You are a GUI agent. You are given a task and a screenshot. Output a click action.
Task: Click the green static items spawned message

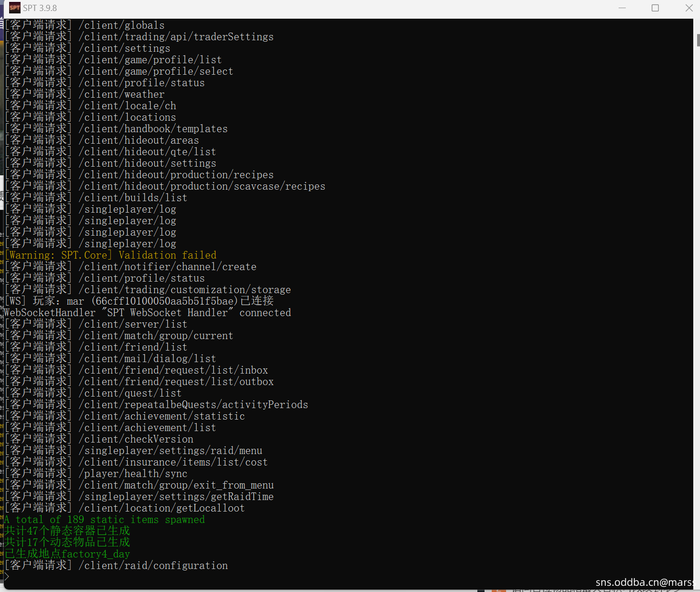(104, 520)
